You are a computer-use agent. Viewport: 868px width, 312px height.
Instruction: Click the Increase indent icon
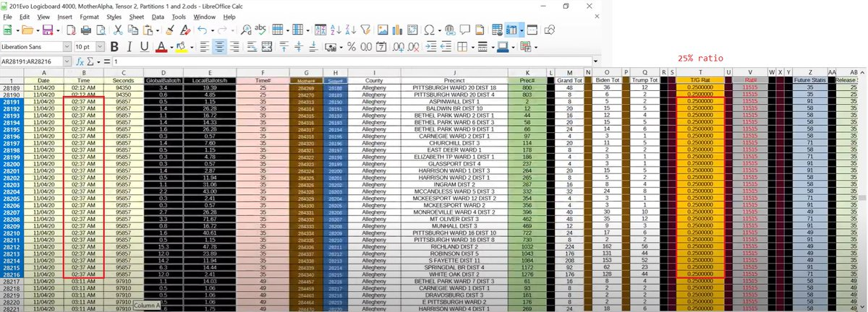point(431,47)
